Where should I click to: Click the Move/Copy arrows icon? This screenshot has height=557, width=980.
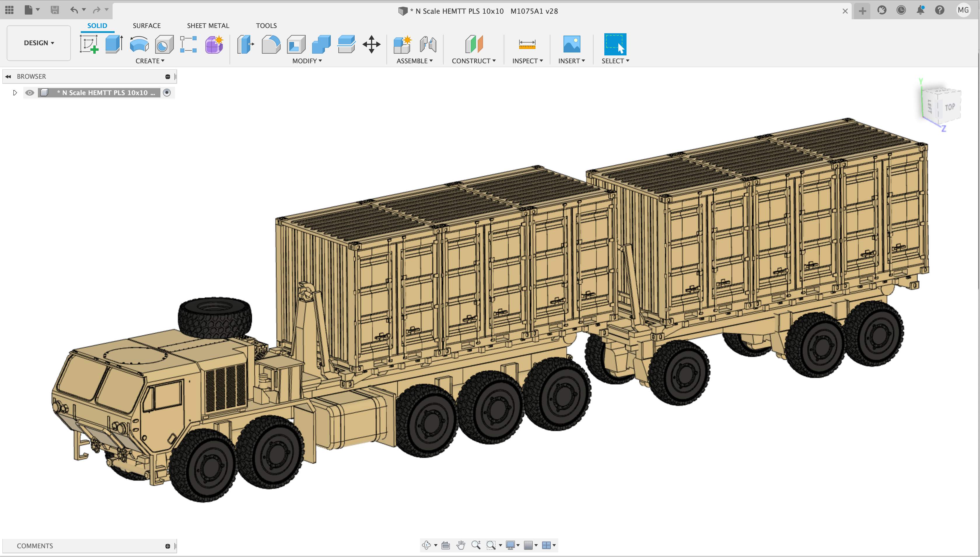pyautogui.click(x=371, y=44)
